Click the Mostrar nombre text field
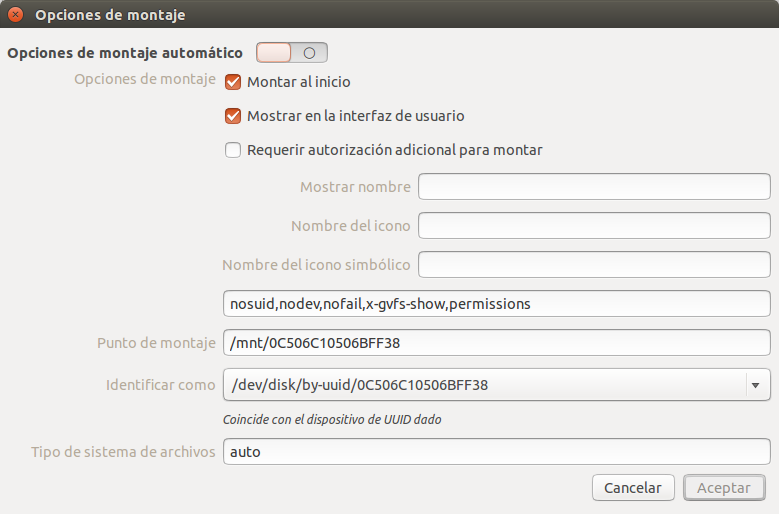This screenshot has width=779, height=514. pyautogui.click(x=594, y=187)
